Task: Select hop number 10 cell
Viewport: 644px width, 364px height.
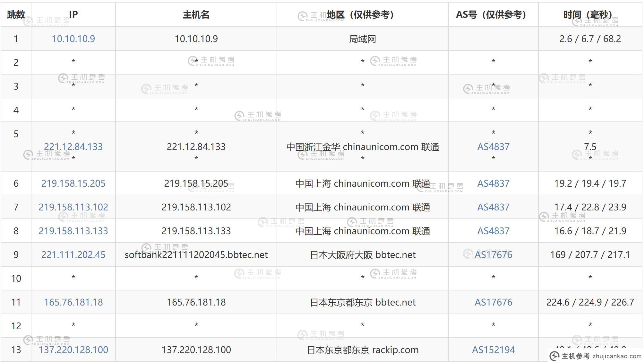Action: pyautogui.click(x=16, y=279)
